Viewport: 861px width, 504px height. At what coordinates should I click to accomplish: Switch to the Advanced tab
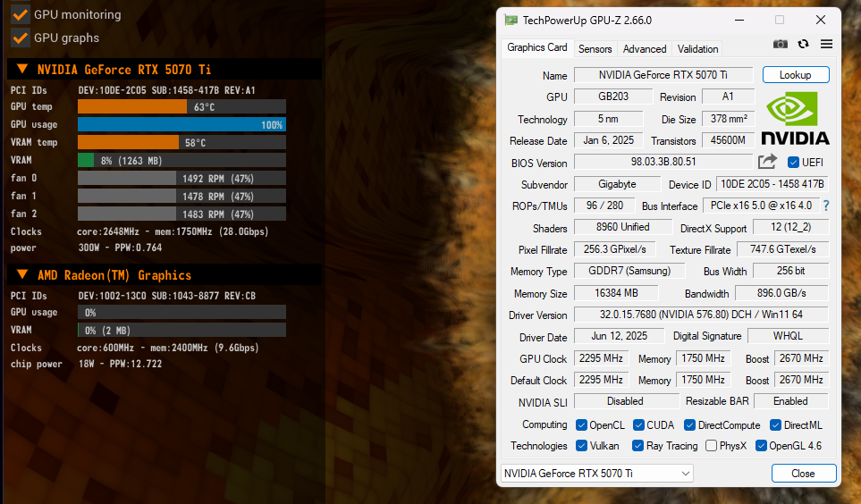tap(645, 49)
